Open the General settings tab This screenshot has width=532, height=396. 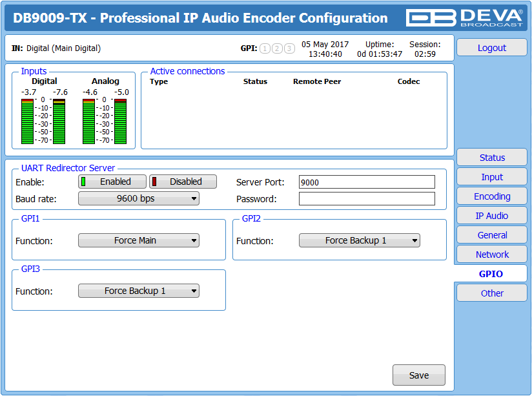[492, 235]
